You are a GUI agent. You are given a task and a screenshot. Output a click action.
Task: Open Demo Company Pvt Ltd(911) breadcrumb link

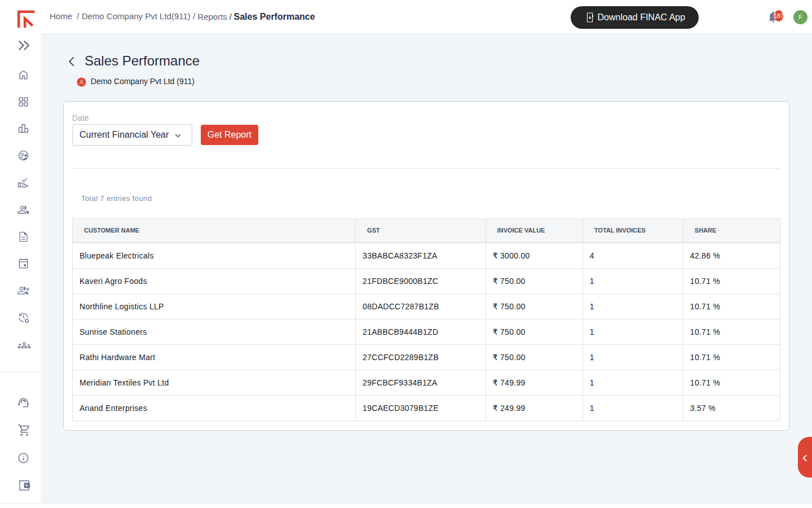click(136, 16)
